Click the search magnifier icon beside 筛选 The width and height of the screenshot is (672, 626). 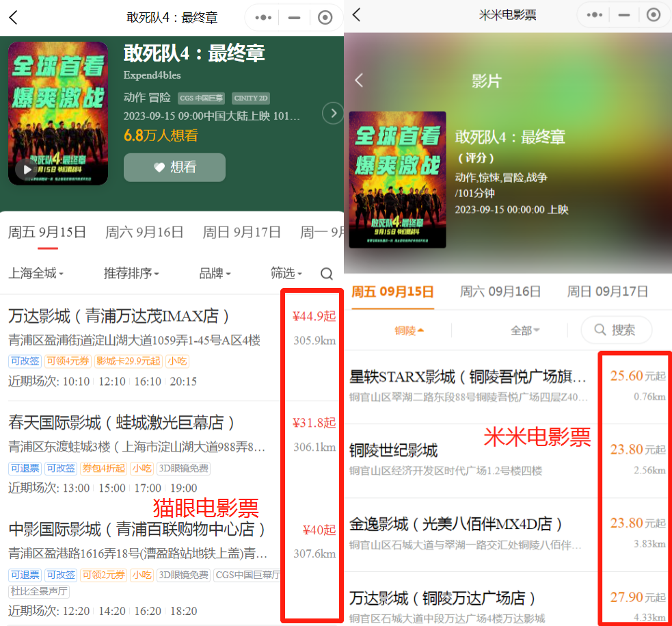click(327, 274)
